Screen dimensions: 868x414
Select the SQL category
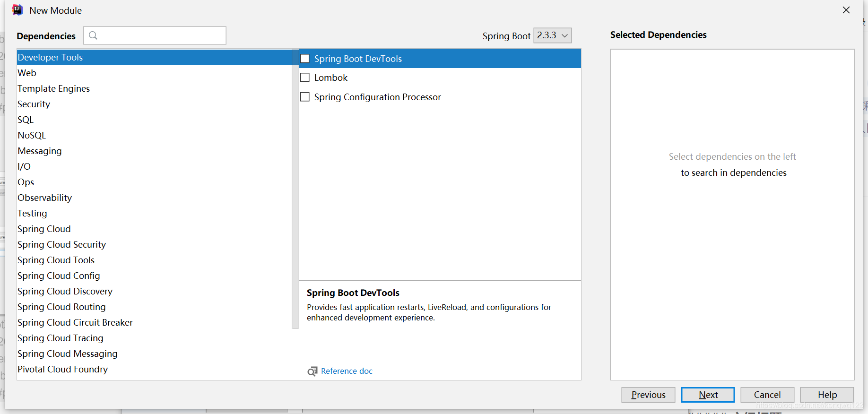click(154, 120)
